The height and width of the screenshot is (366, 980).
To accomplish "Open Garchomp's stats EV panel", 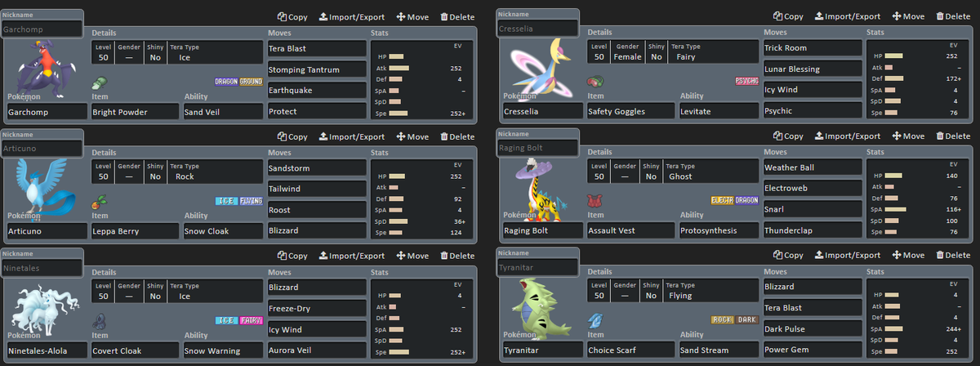I will pos(421,79).
